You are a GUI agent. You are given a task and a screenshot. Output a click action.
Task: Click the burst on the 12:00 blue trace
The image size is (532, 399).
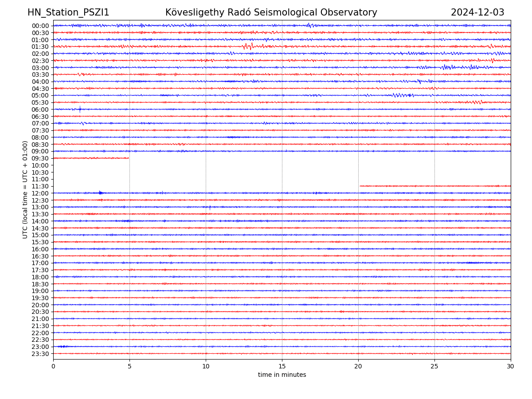coord(100,192)
